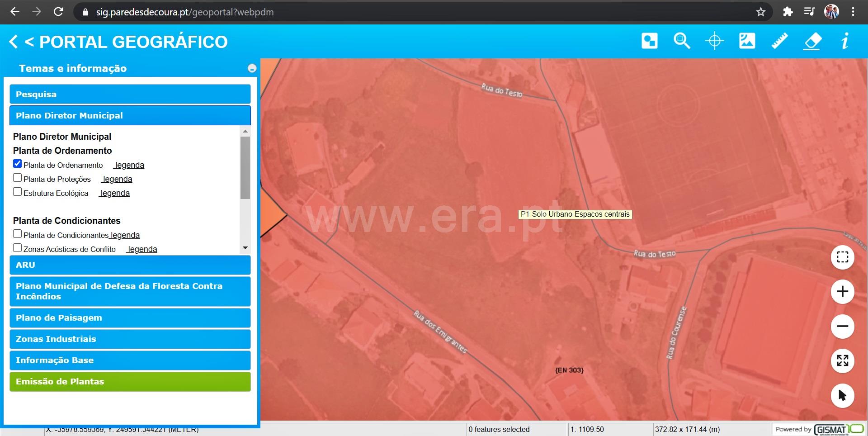Uncheck Planta de Ordenamento layer
The image size is (868, 436).
click(x=18, y=164)
